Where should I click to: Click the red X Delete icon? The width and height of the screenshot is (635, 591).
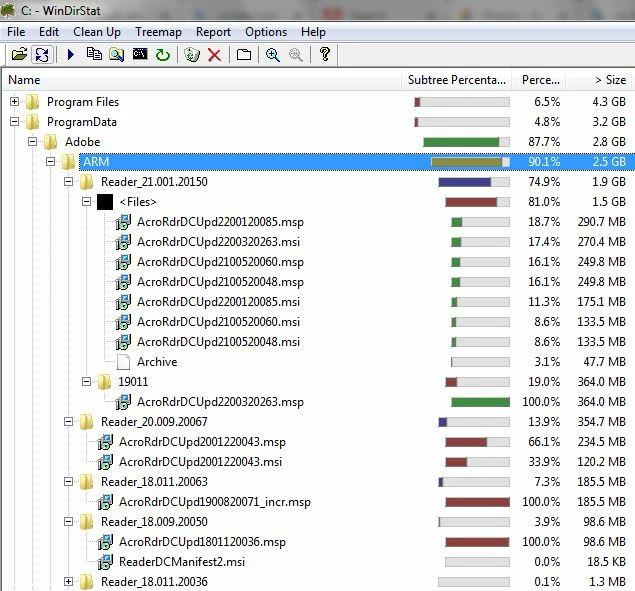click(214, 55)
